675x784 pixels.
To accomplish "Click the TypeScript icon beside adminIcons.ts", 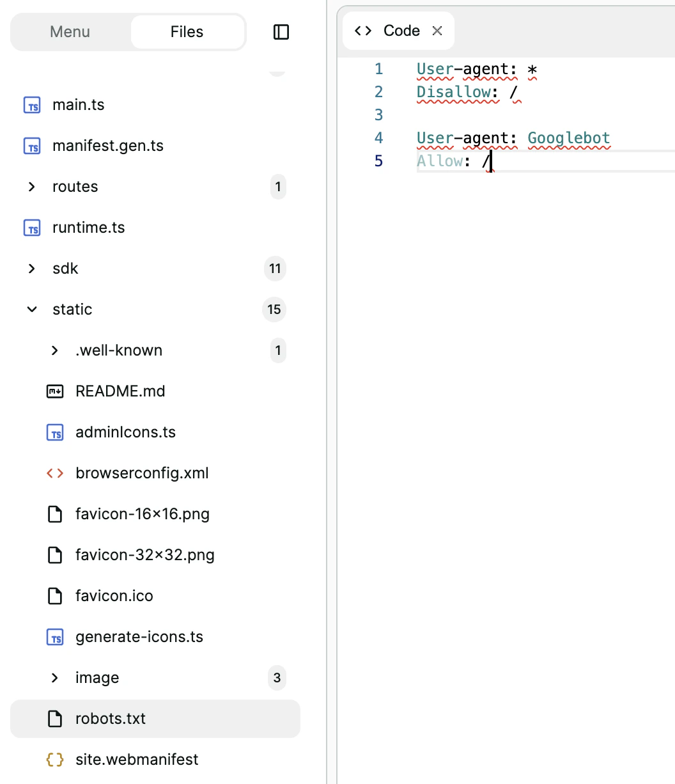I will (x=55, y=432).
